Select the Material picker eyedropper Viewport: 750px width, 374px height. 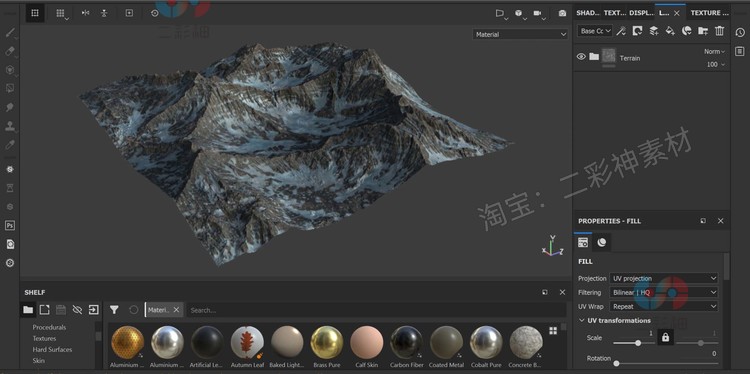click(x=10, y=144)
